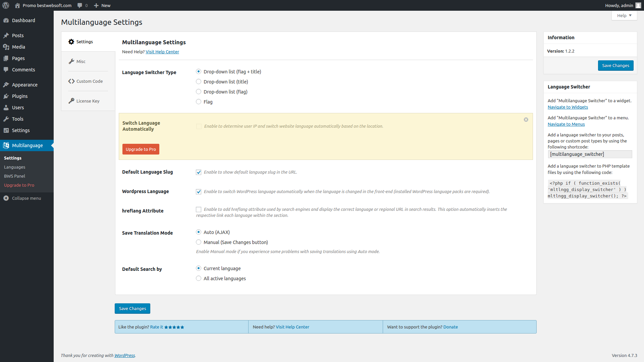644x362 pixels.
Task: Click the Appearance paintbrush icon
Action: coord(6,85)
